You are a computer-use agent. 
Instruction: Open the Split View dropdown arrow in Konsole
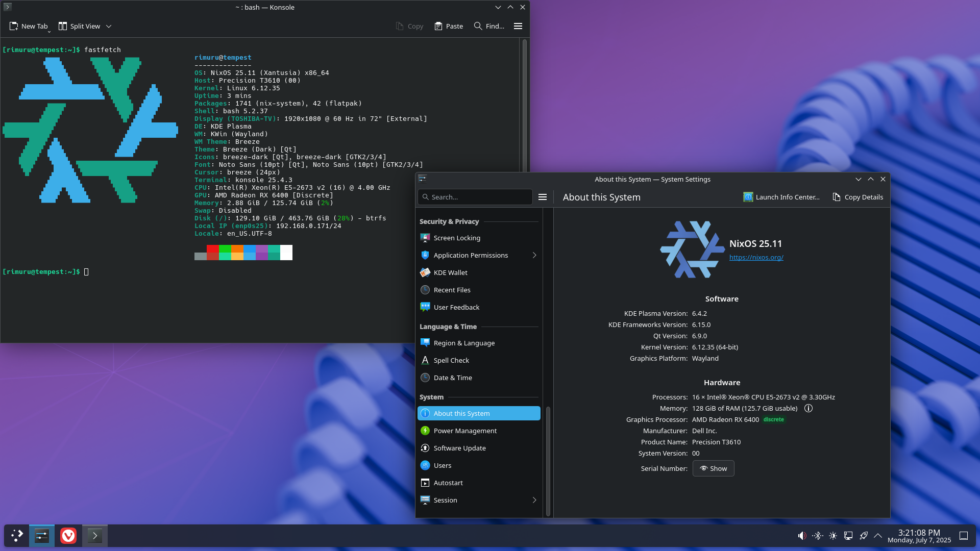(x=109, y=26)
